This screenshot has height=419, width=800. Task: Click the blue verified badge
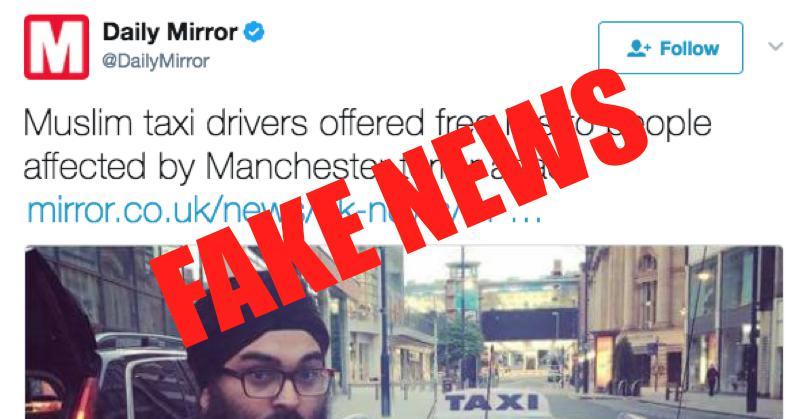254,33
